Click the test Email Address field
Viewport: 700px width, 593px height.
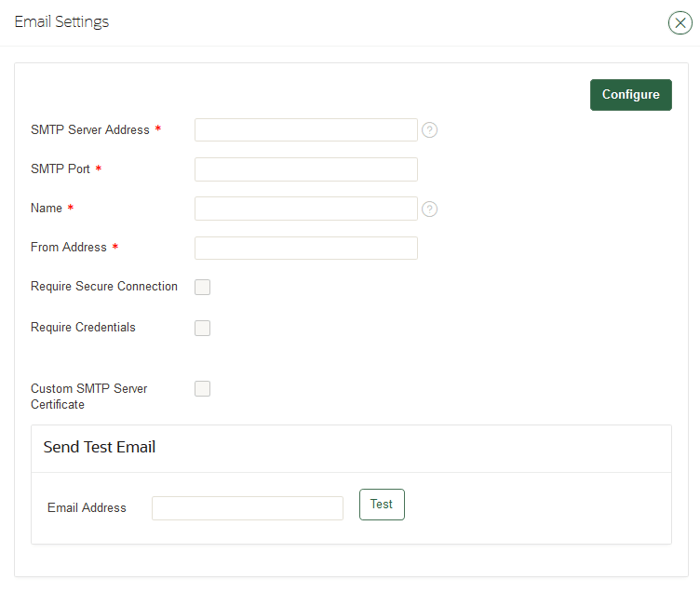pos(247,508)
